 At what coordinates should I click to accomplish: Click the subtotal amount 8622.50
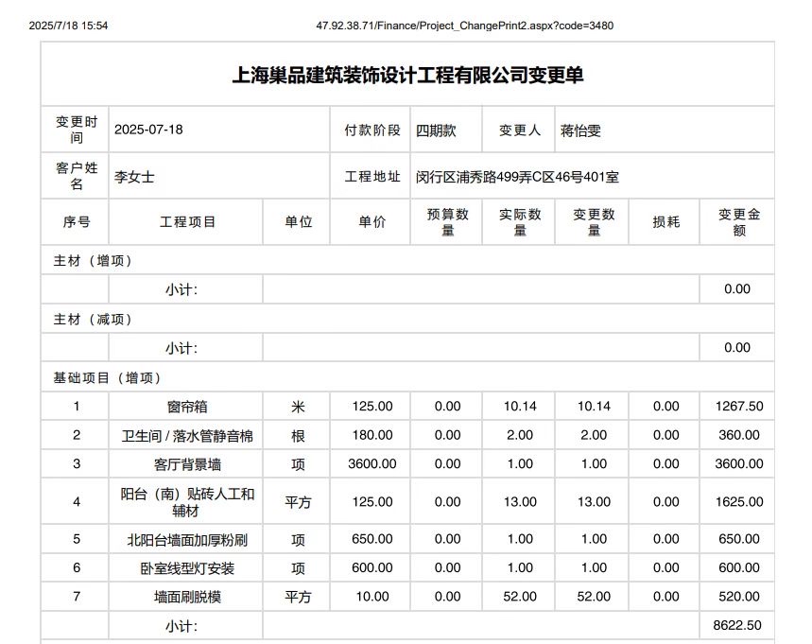737,626
